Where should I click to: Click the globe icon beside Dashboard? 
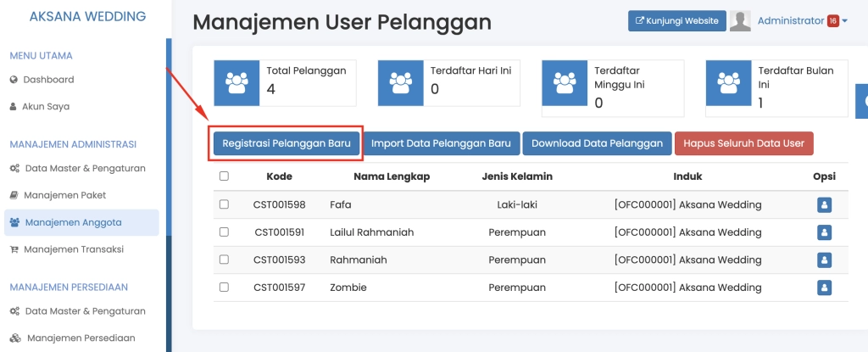click(x=14, y=80)
